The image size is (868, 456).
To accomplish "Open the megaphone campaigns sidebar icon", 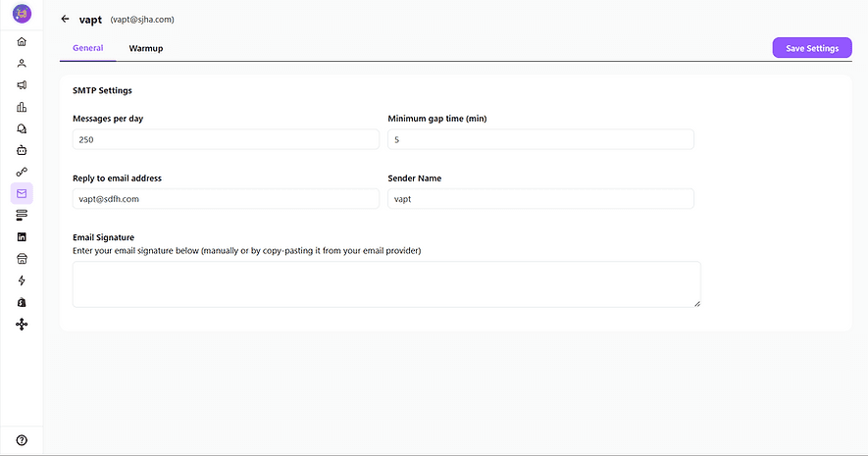I will [22, 84].
